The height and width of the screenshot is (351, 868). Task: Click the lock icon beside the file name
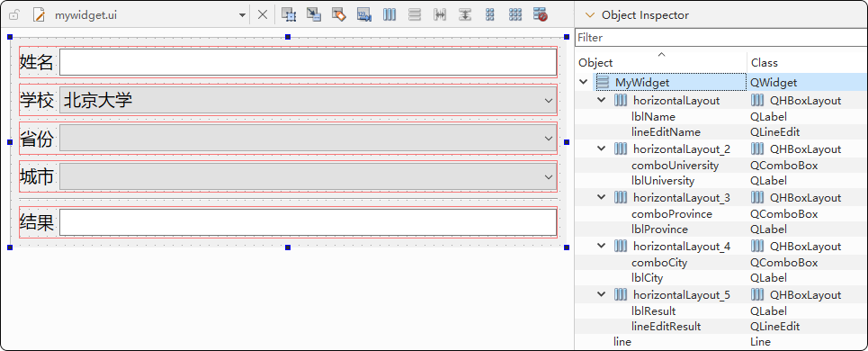13,15
